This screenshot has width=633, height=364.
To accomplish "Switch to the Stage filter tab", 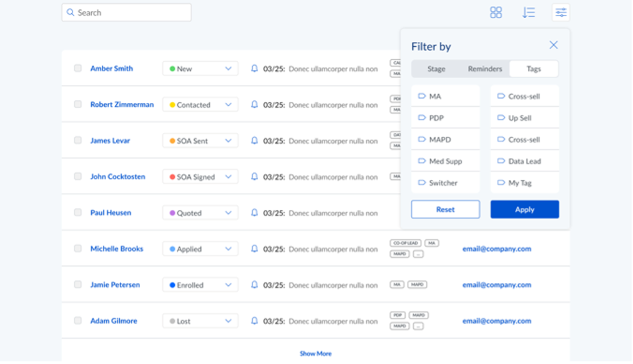I will (x=436, y=69).
